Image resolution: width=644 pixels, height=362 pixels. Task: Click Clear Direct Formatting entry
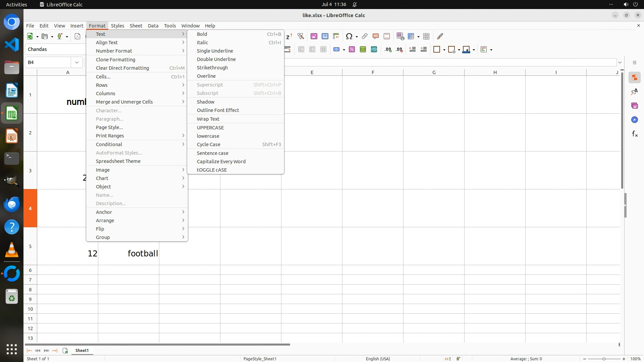point(122,68)
